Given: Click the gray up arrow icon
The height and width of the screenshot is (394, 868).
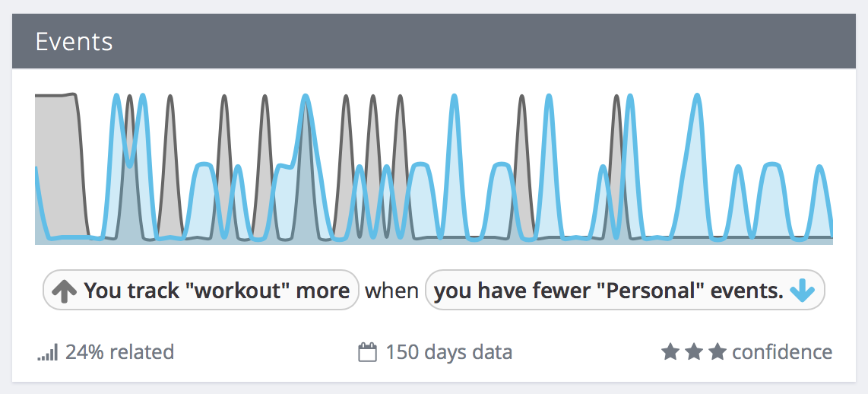Looking at the screenshot, I should tap(64, 291).
